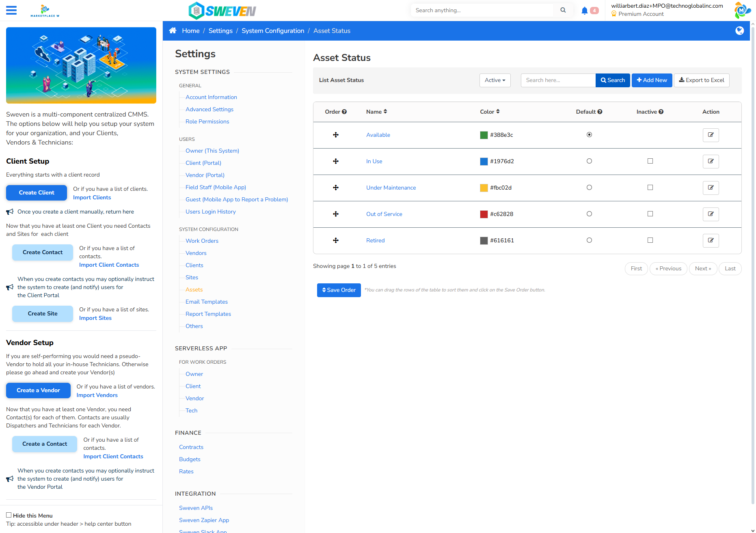Click the blue #1976d2 color swatch
This screenshot has height=533, width=756.
pyautogui.click(x=484, y=161)
